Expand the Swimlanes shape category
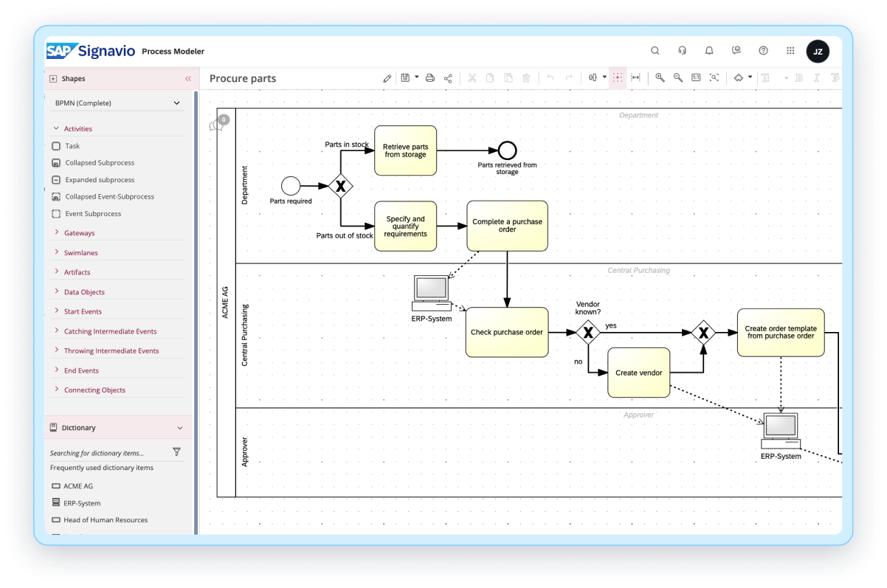The width and height of the screenshot is (887, 588). (80, 253)
